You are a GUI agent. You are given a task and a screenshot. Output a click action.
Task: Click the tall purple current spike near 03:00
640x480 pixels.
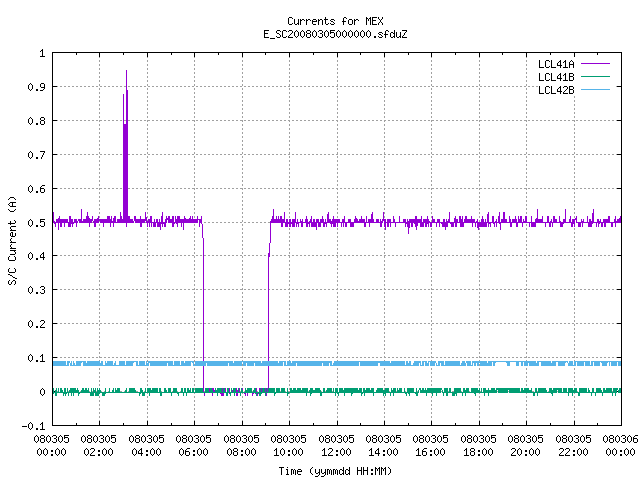(126, 147)
